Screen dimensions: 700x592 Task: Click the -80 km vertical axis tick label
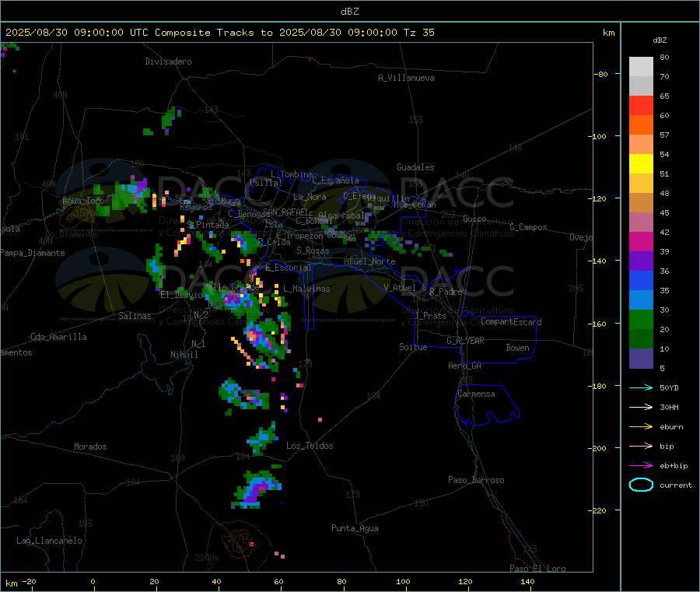pyautogui.click(x=601, y=74)
